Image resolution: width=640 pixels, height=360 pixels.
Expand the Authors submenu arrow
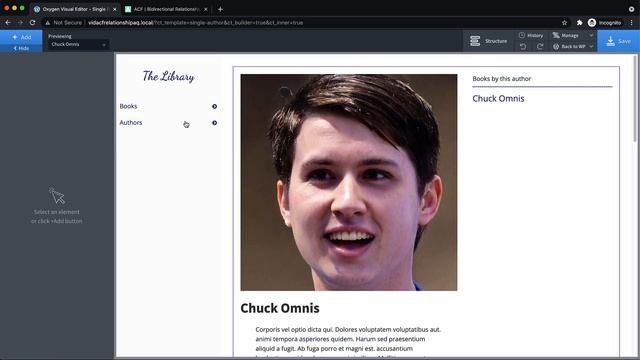[x=214, y=123]
